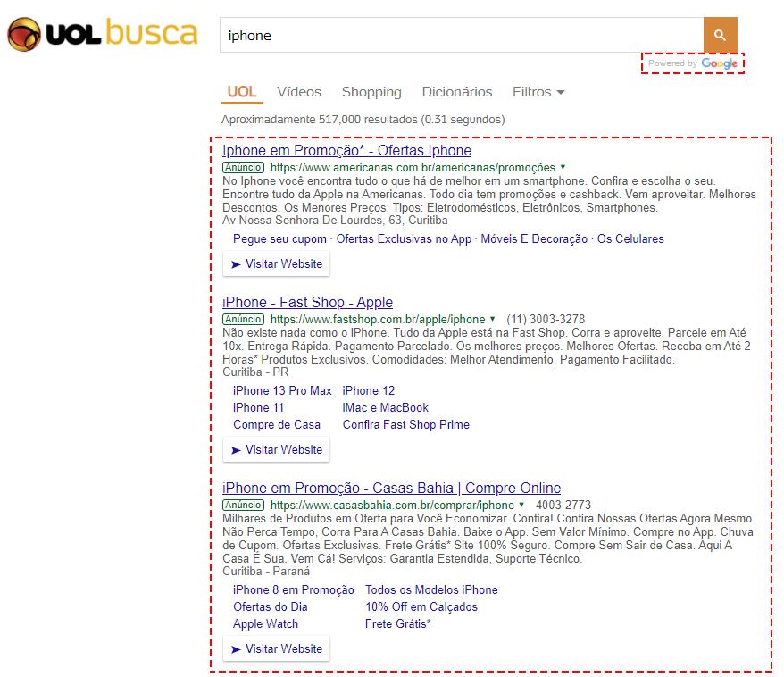Open the Frete Grátis* sitelink
The height and width of the screenshot is (677, 784).
(x=398, y=624)
